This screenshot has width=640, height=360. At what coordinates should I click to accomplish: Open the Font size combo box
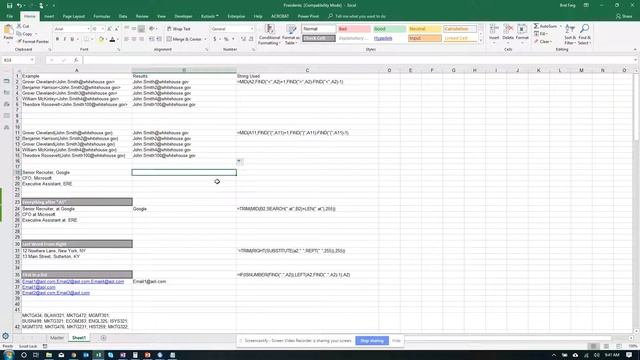[x=97, y=29]
